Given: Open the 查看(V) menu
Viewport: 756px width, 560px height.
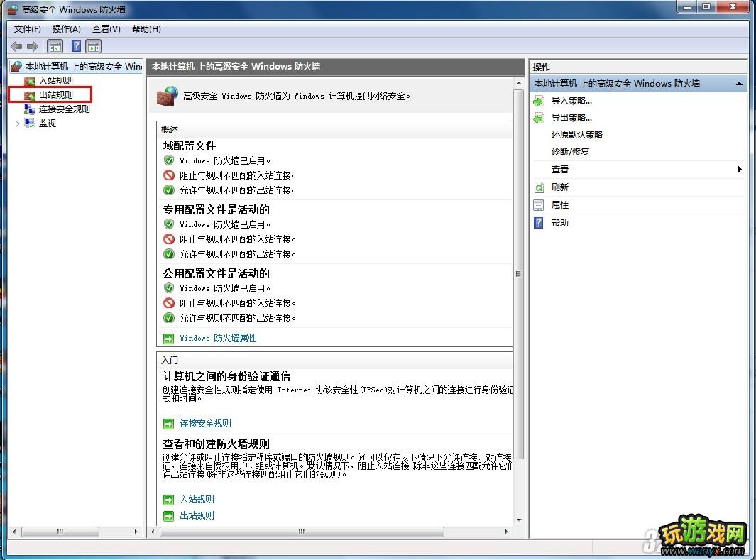Looking at the screenshot, I should (x=106, y=29).
